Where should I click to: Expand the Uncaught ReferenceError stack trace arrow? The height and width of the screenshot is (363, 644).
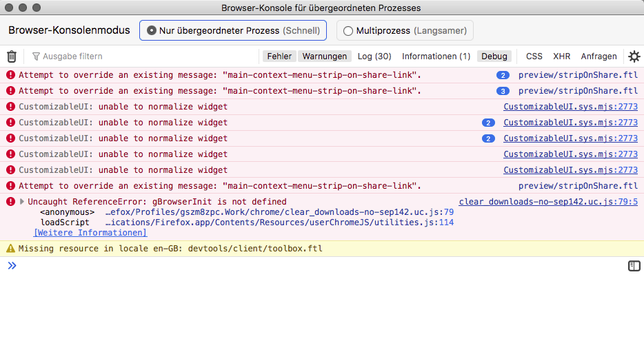(22, 202)
